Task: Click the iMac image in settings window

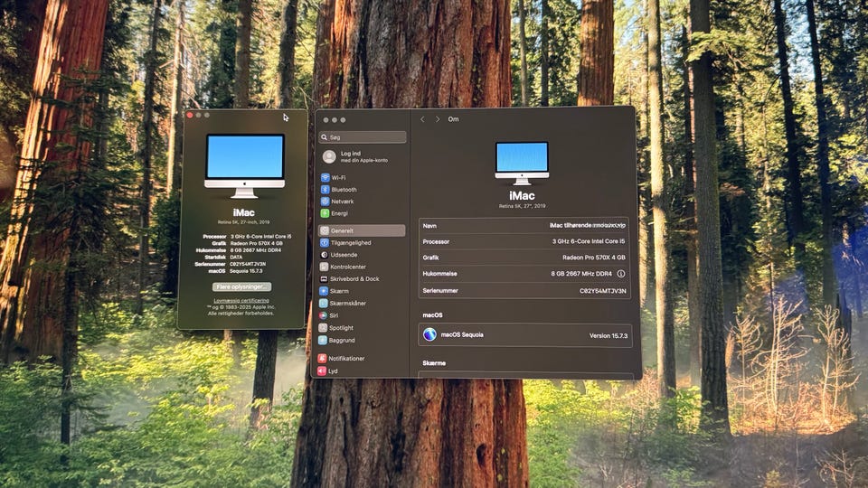Action: pos(522,164)
